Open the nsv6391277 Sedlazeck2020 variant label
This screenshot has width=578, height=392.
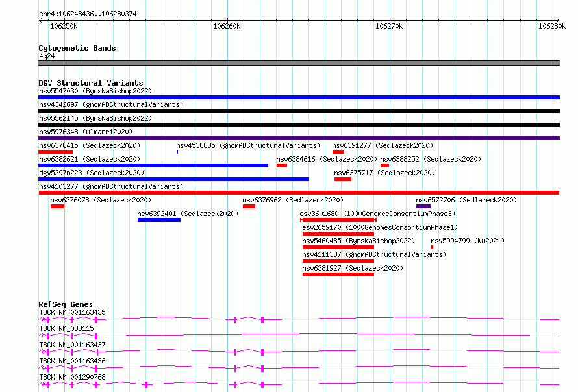383,145
